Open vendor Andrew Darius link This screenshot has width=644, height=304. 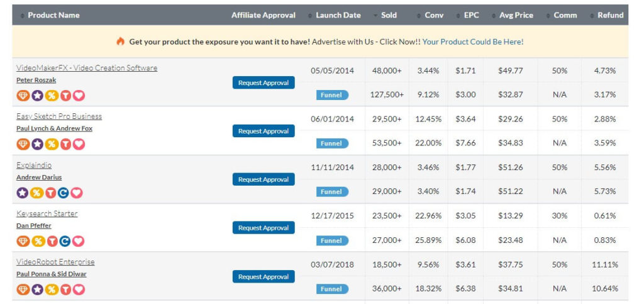coord(39,177)
